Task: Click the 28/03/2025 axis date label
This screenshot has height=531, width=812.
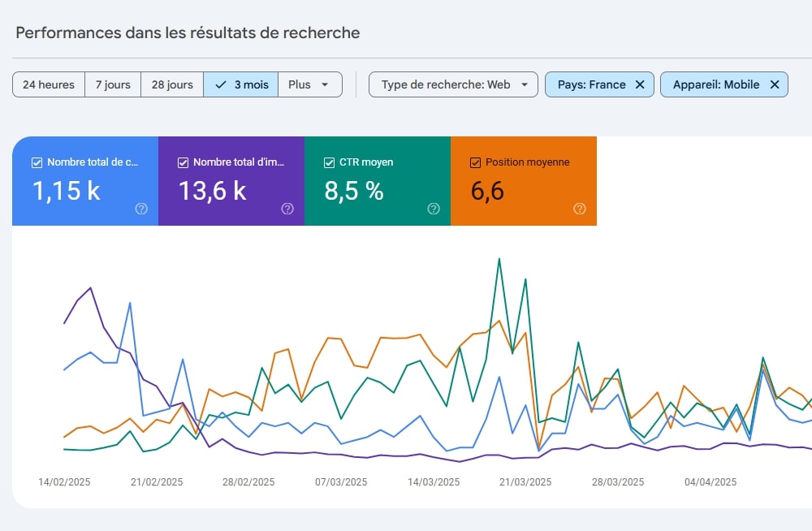Action: tap(618, 482)
